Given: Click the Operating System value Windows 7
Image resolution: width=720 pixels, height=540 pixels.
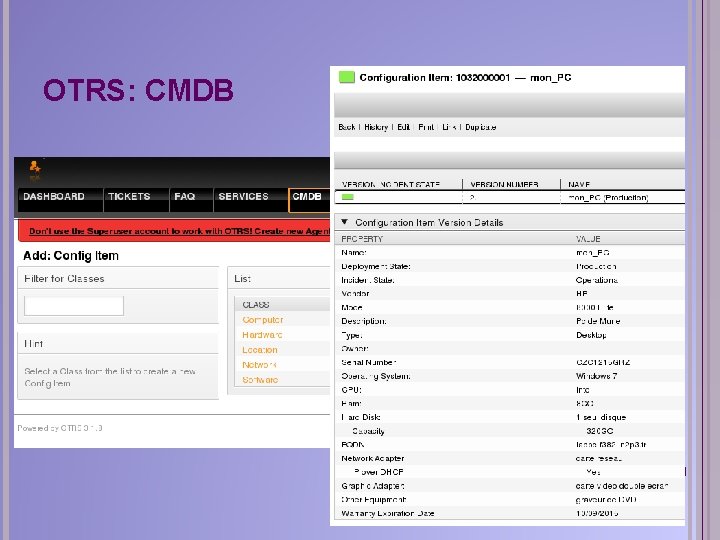Looking at the screenshot, I should pyautogui.click(x=596, y=376).
